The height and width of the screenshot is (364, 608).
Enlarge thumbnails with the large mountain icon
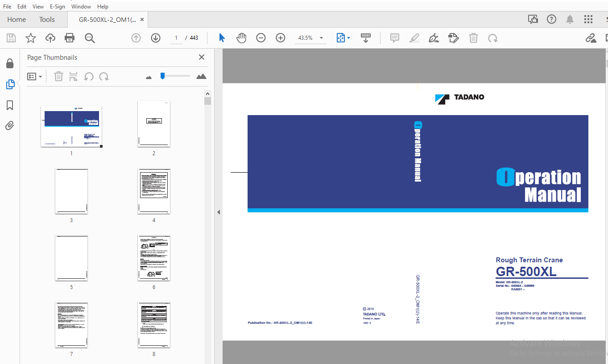201,76
